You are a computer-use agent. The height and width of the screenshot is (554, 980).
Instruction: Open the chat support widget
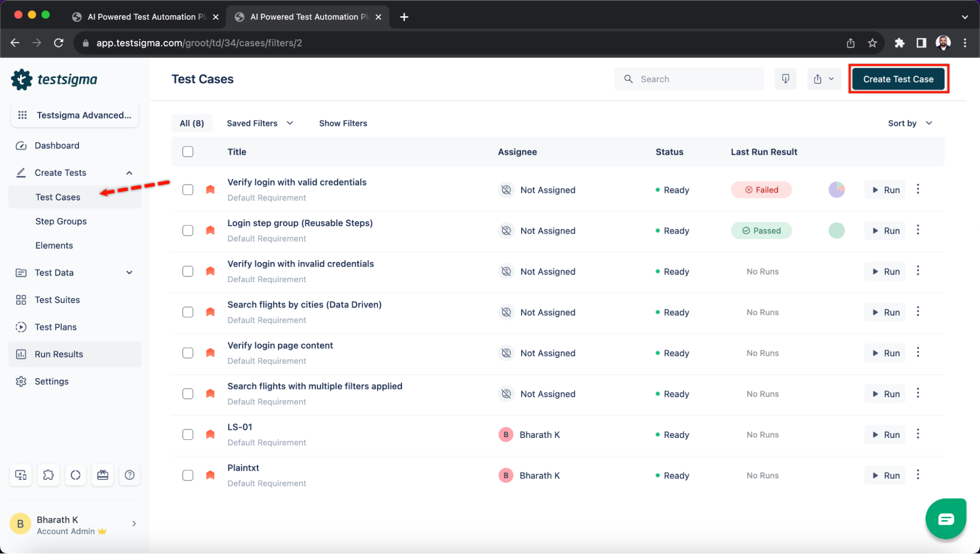click(946, 519)
